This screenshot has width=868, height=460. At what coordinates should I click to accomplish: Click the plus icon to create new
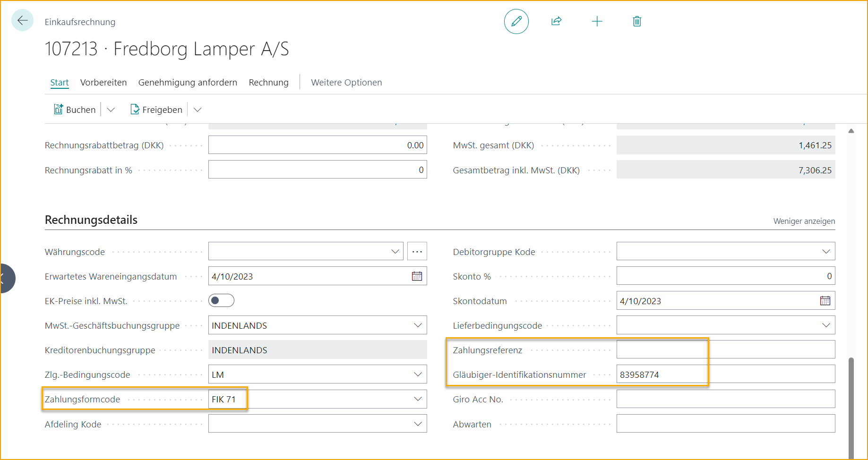pyautogui.click(x=597, y=21)
